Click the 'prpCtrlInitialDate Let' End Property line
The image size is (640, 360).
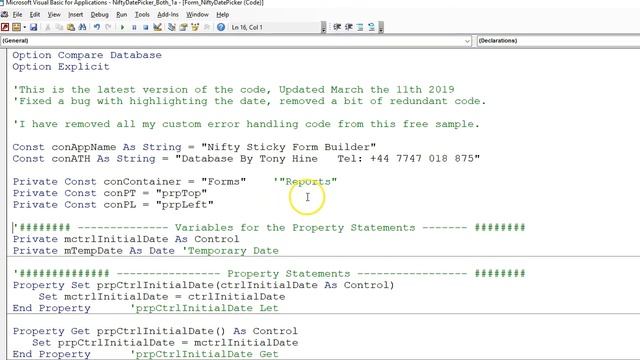pos(145,308)
